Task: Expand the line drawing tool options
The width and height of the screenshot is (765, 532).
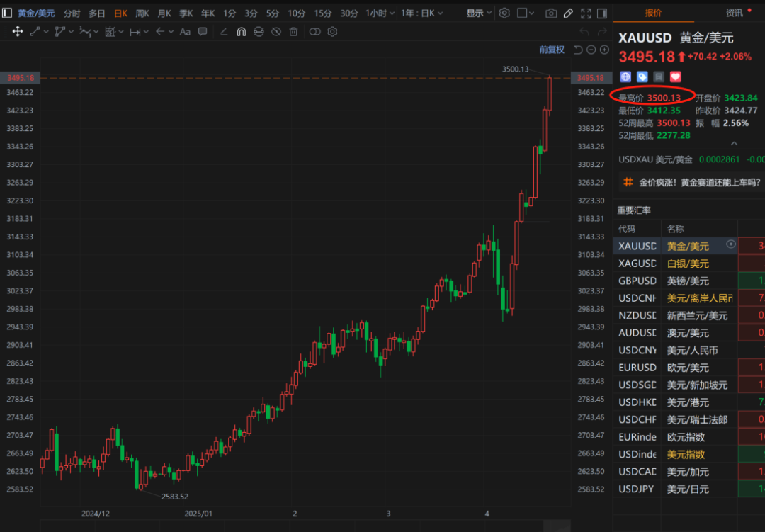Action: pyautogui.click(x=47, y=31)
